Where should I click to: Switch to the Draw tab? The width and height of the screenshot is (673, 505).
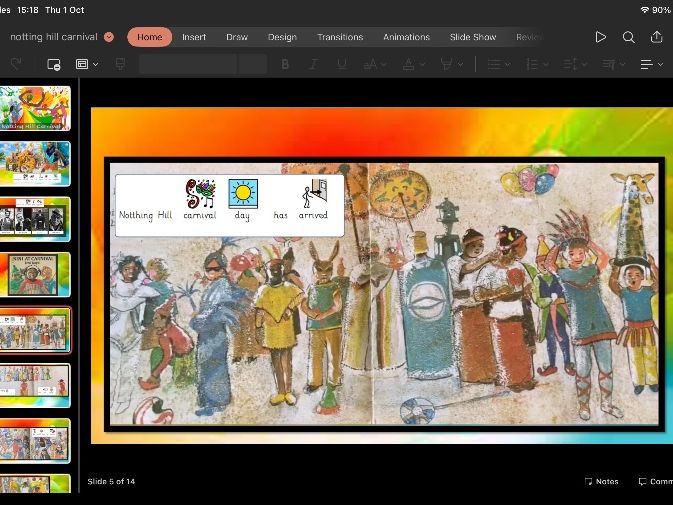237,37
